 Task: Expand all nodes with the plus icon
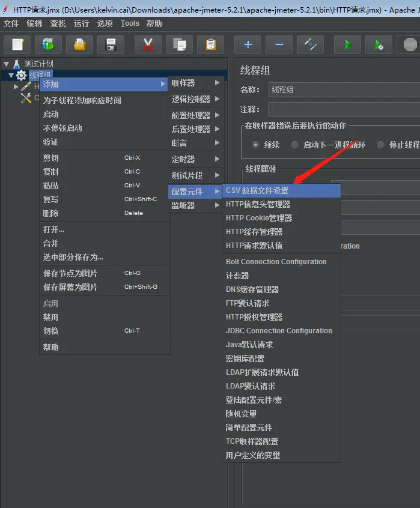click(x=248, y=44)
